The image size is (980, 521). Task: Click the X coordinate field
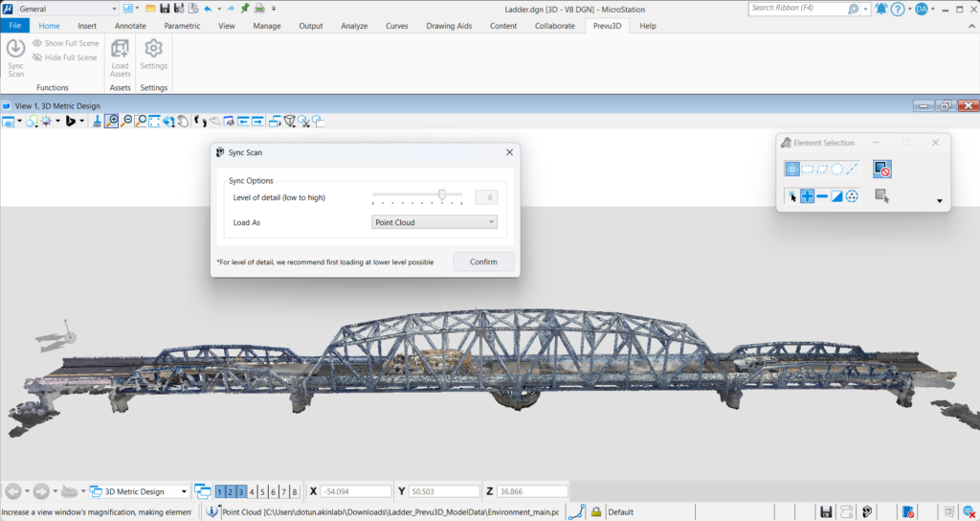(x=356, y=491)
